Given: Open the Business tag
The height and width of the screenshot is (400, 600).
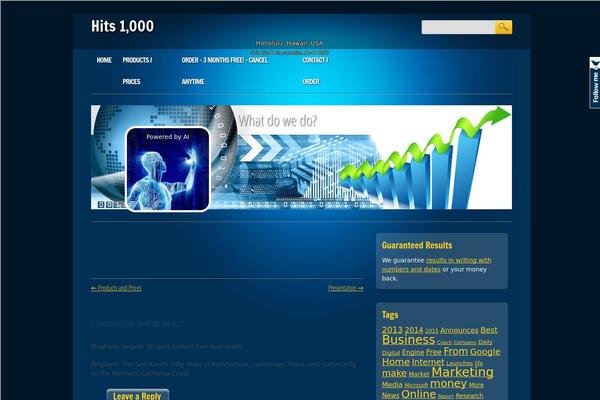Looking at the screenshot, I should pyautogui.click(x=408, y=340).
